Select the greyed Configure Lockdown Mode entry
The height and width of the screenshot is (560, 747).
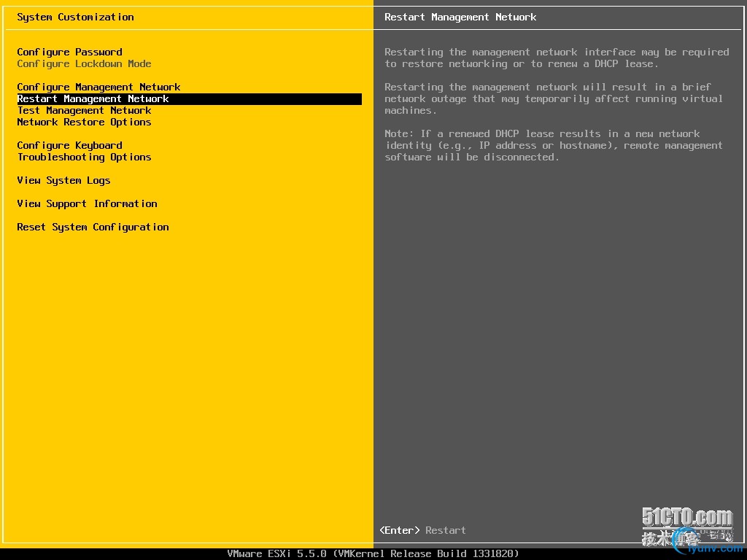85,64
